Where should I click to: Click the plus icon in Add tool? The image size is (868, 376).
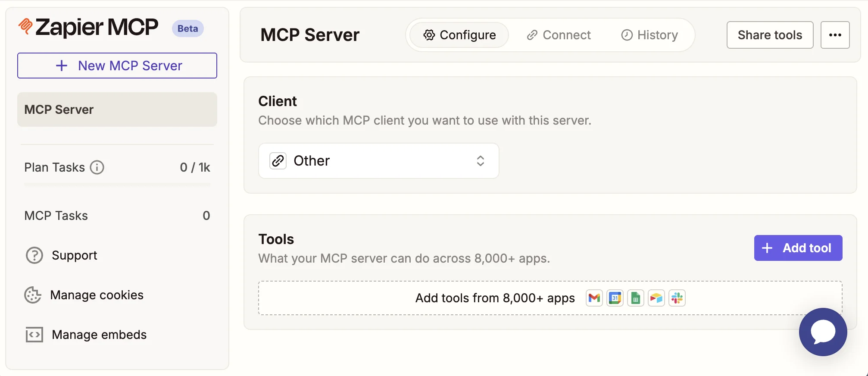(x=767, y=248)
